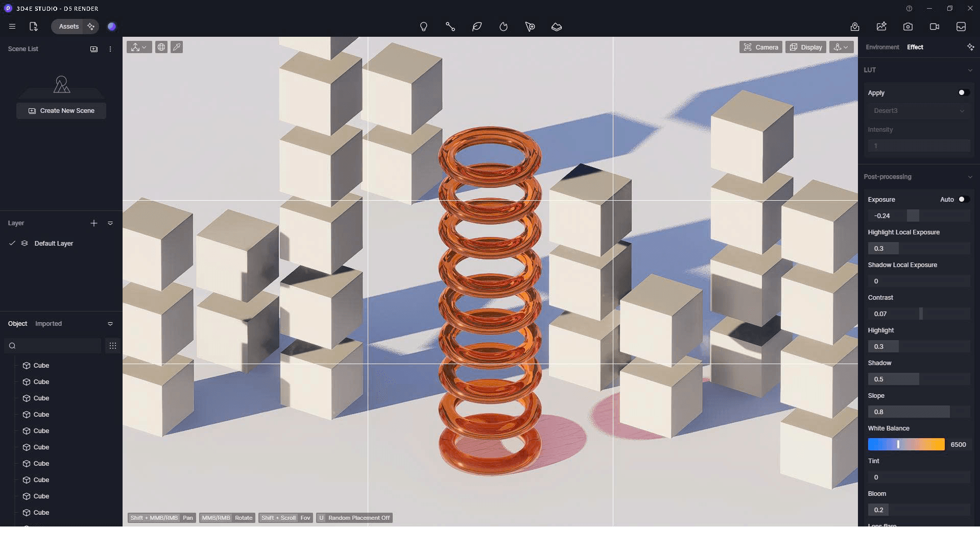The width and height of the screenshot is (980, 551).
Task: Select the path tool icon in top toolbar
Action: (x=450, y=27)
